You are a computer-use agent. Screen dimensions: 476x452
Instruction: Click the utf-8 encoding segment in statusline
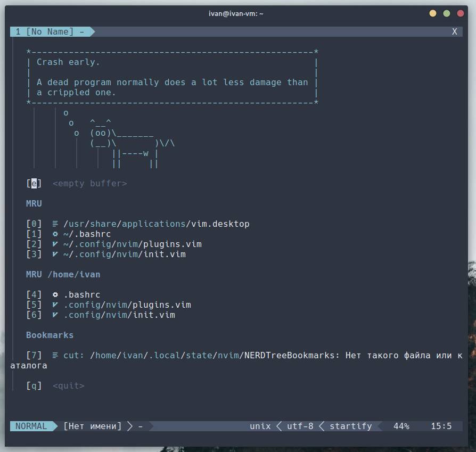click(300, 426)
